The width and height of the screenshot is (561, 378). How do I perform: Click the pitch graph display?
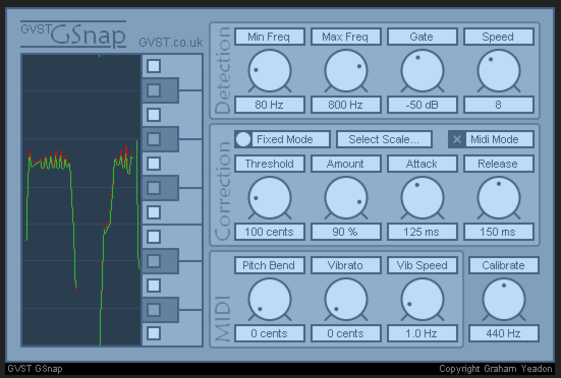click(81, 200)
